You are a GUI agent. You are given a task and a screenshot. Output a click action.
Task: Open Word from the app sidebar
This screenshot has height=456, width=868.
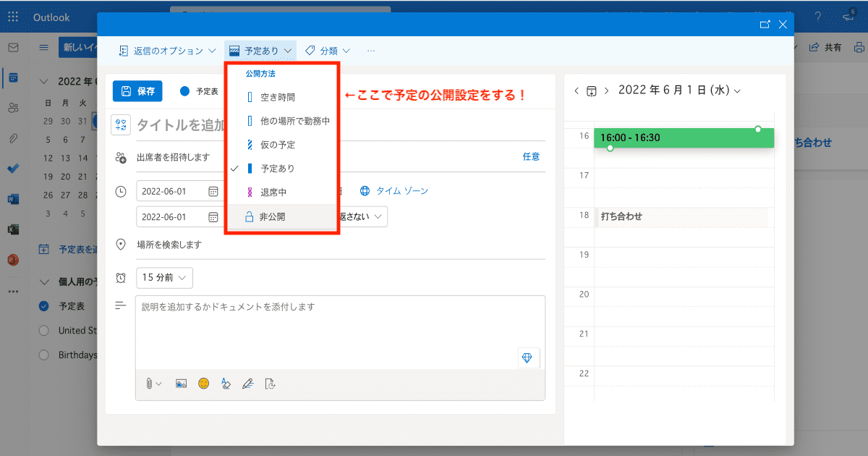coord(12,198)
